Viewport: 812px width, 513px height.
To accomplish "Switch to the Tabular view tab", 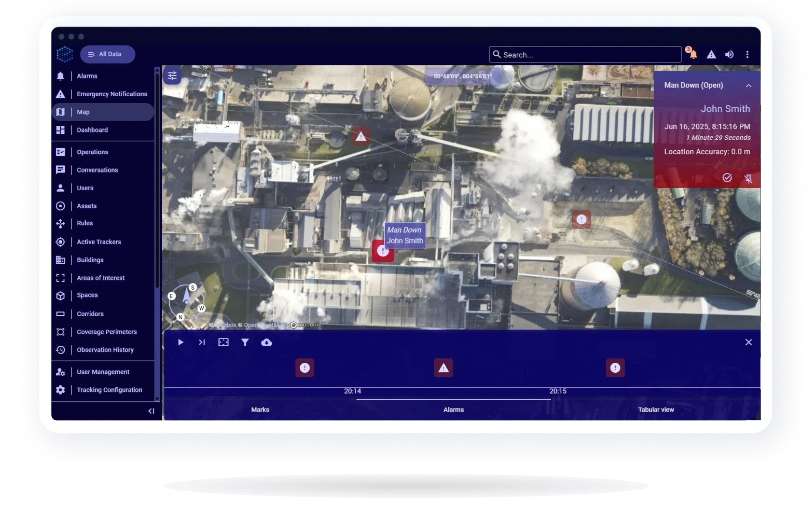I will (x=656, y=410).
